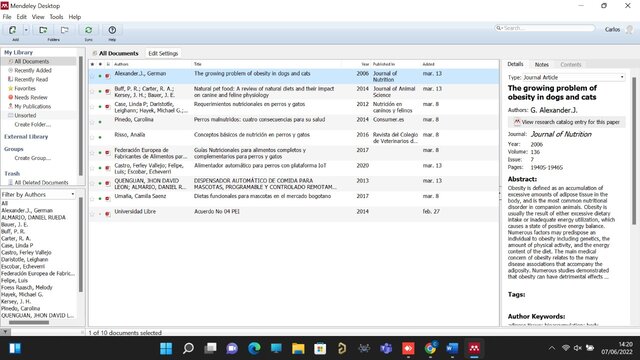Open the taskbar Search magnifier icon

coord(188,348)
